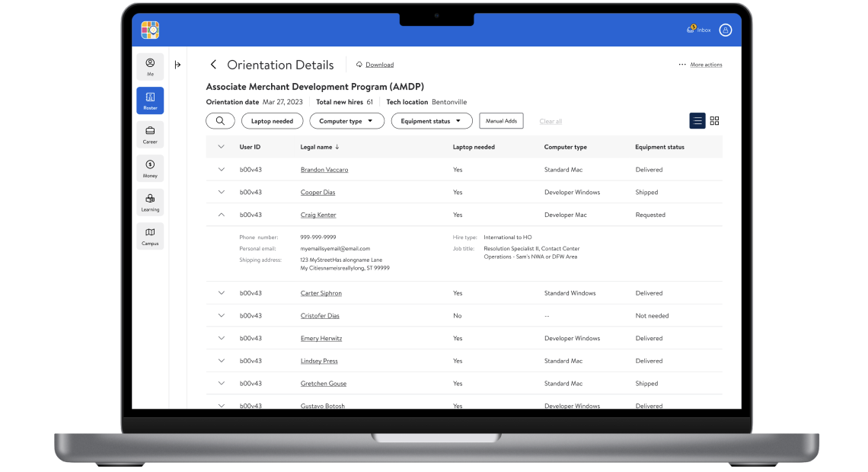Click the Computer type column header
Viewport: 868px width, 472px height.
[x=565, y=147]
